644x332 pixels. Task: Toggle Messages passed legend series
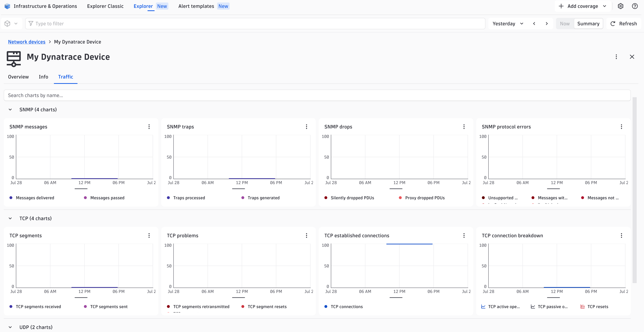coord(104,198)
